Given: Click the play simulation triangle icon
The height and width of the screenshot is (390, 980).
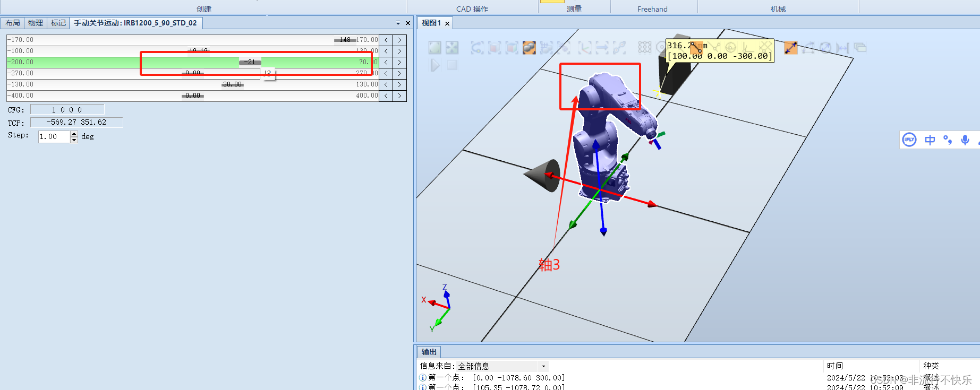Looking at the screenshot, I should click(435, 65).
